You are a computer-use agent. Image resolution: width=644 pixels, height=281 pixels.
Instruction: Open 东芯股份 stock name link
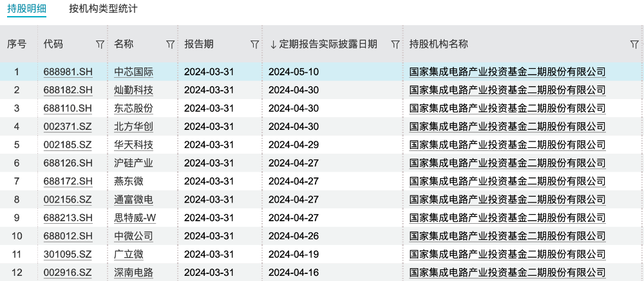click(133, 108)
